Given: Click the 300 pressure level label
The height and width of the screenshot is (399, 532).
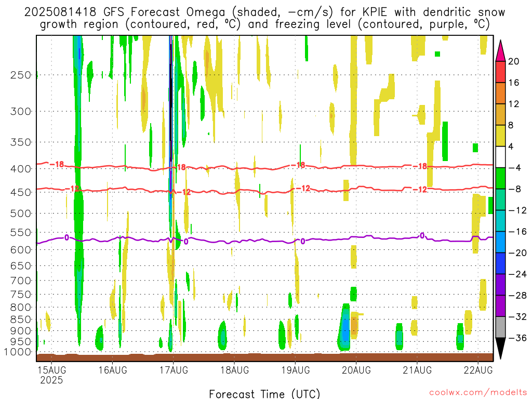Looking at the screenshot, I should coord(21,111).
